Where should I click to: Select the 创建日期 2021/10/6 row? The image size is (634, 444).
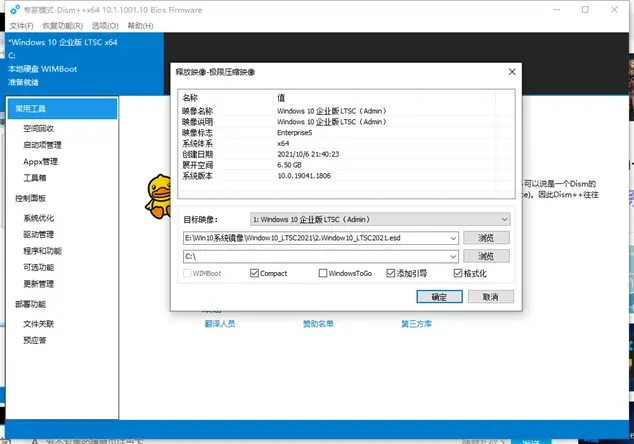[x=346, y=154]
